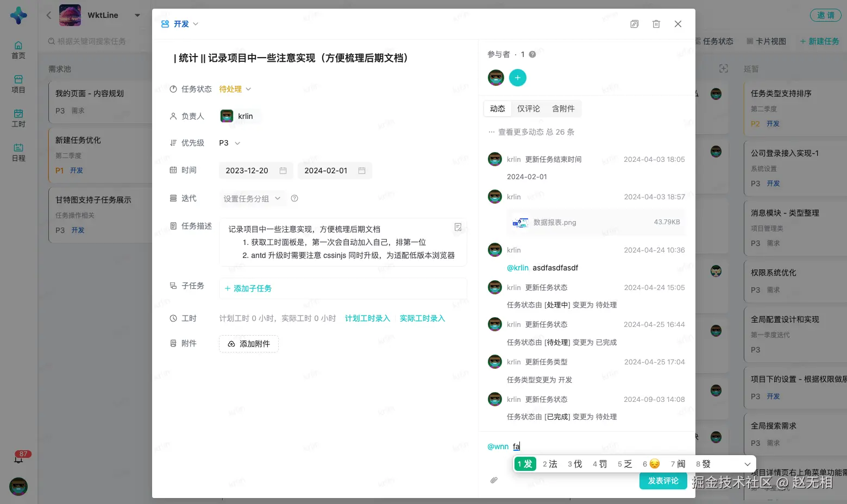This screenshot has height=504, width=847.
Task: Click the 邀请 invite button
Action: [825, 15]
